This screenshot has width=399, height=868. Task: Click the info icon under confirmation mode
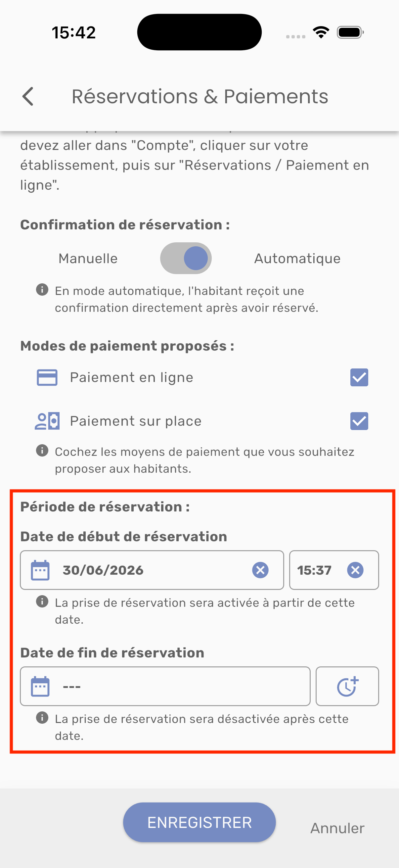[42, 290]
